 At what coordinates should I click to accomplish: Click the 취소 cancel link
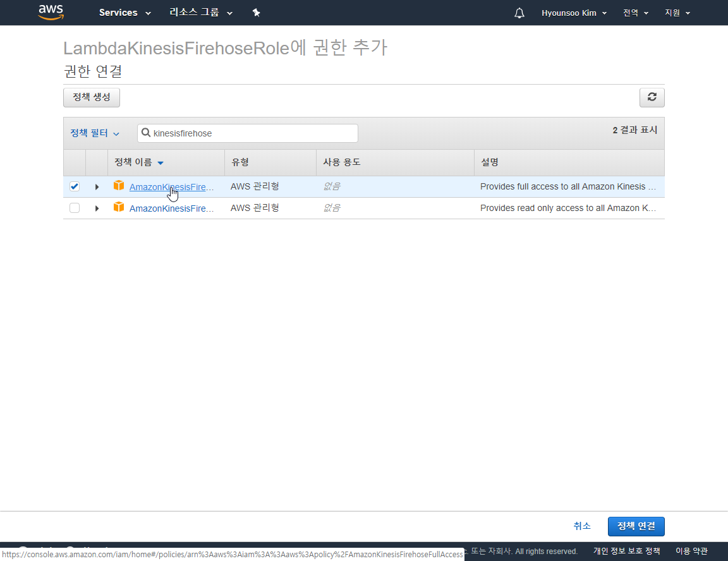click(582, 526)
